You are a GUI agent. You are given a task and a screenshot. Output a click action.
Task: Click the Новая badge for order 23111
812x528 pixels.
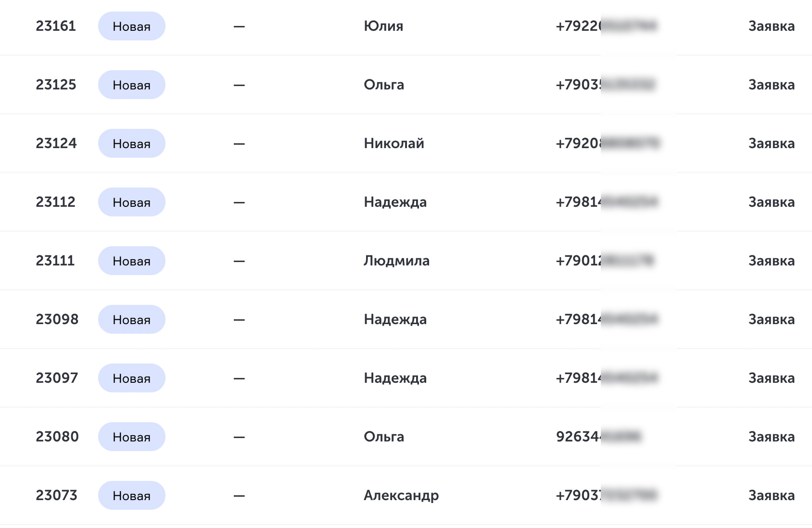(x=132, y=261)
